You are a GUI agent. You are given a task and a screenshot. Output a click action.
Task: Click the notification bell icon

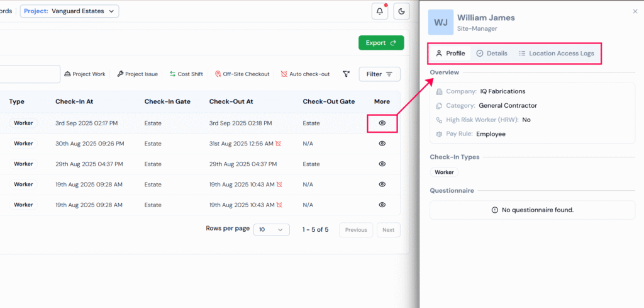pyautogui.click(x=379, y=11)
